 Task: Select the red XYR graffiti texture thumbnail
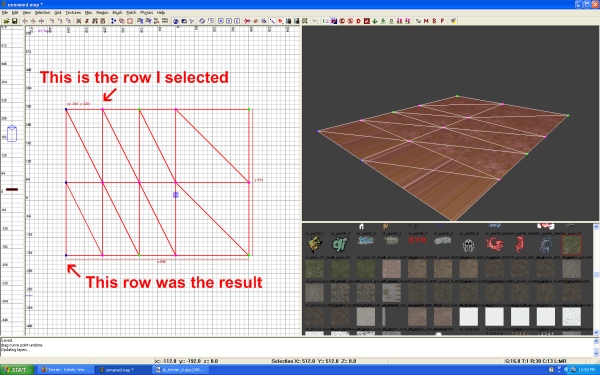coord(417,241)
